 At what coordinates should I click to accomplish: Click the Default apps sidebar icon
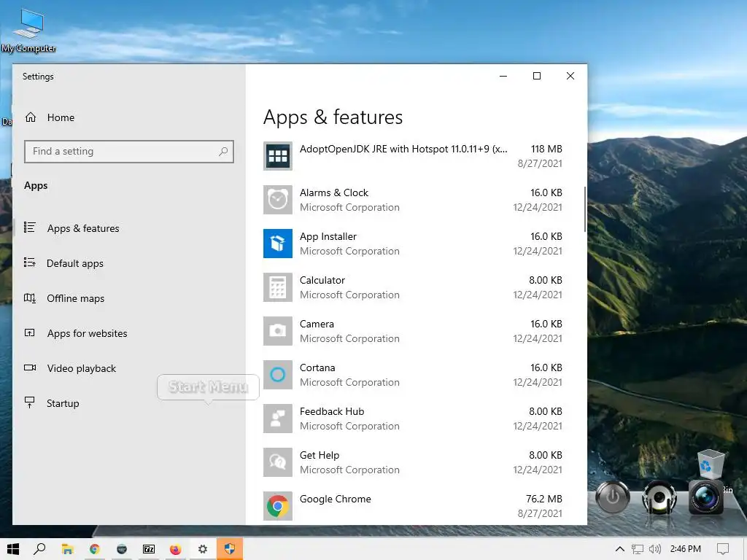29,262
